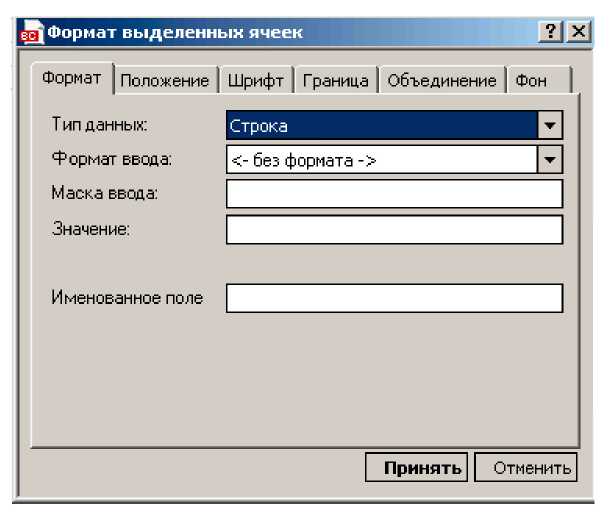This screenshot has width=611, height=518.
Task: Click the 'Именованное поле' label
Action: pyautogui.click(x=127, y=298)
